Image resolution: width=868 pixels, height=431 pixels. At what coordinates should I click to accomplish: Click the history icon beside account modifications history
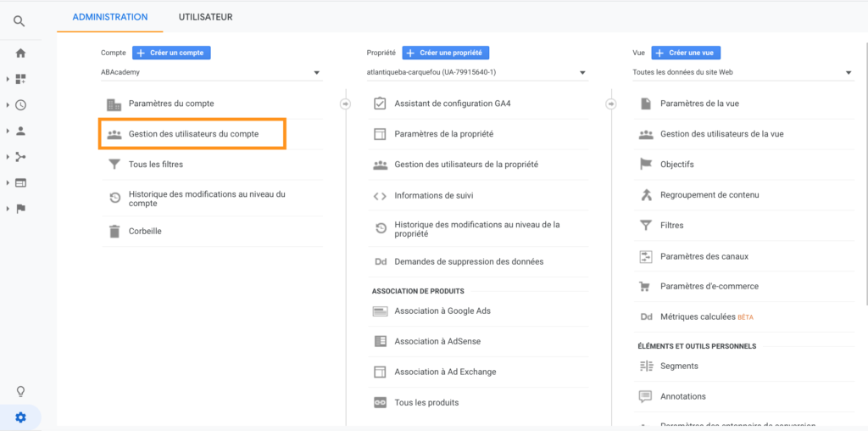(x=114, y=199)
